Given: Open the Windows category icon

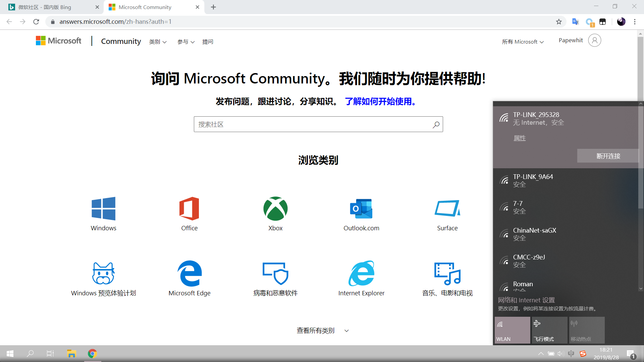Looking at the screenshot, I should (103, 208).
